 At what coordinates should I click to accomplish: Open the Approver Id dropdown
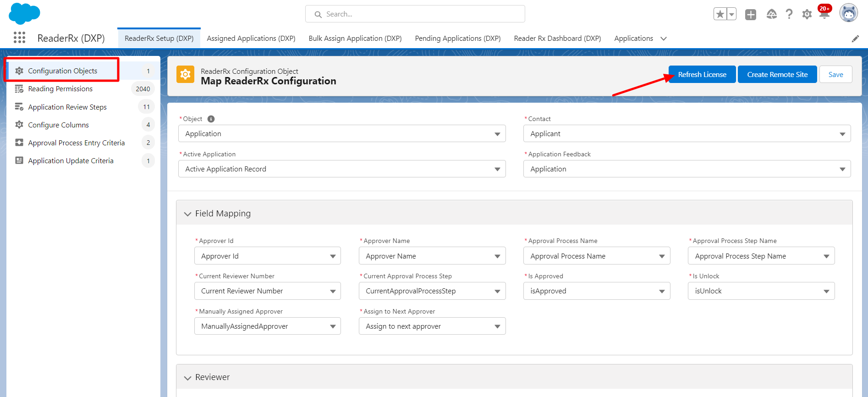coord(267,256)
